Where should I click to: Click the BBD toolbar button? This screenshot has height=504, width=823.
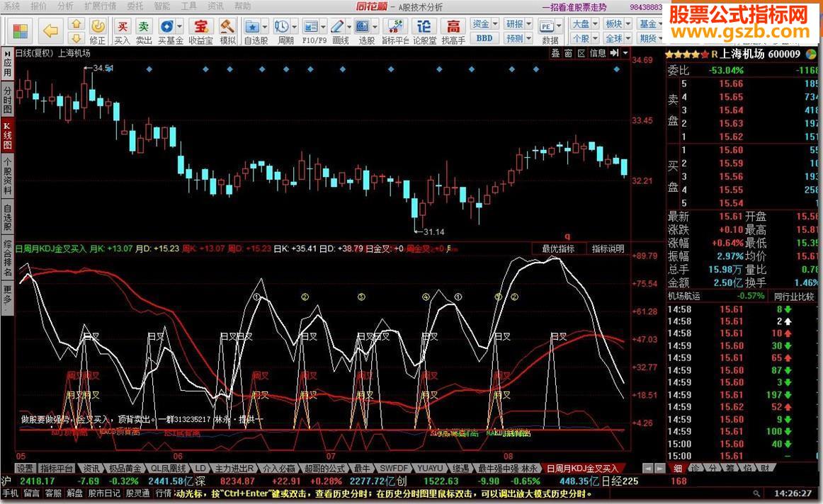coord(484,38)
